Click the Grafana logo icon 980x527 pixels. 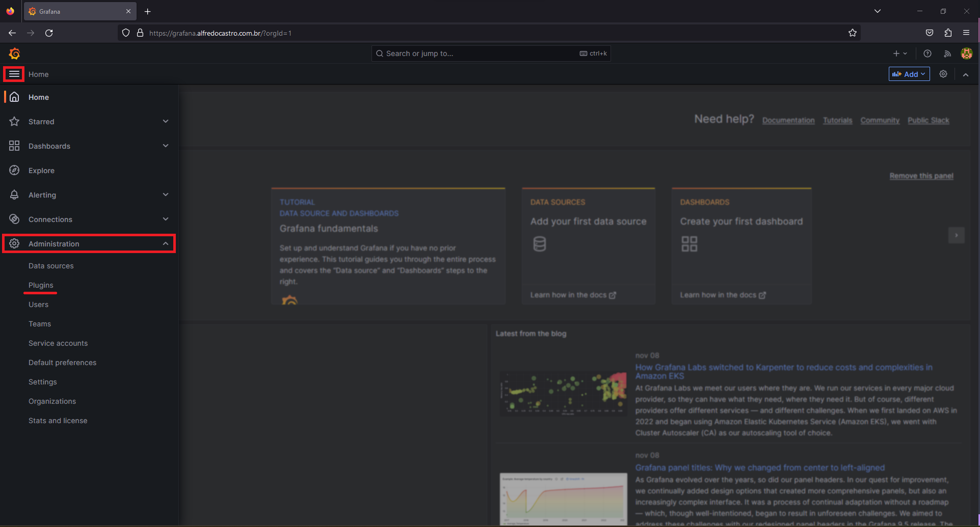(x=14, y=53)
